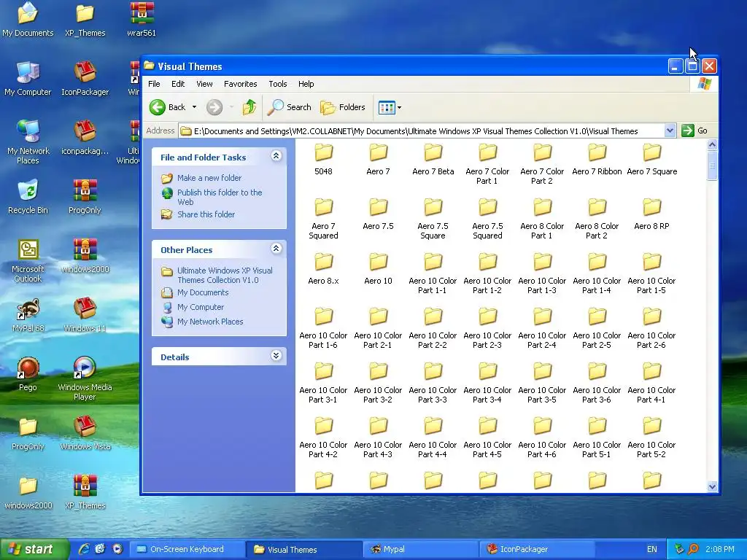
Task: Click the Up one level folder icon
Action: 249,107
